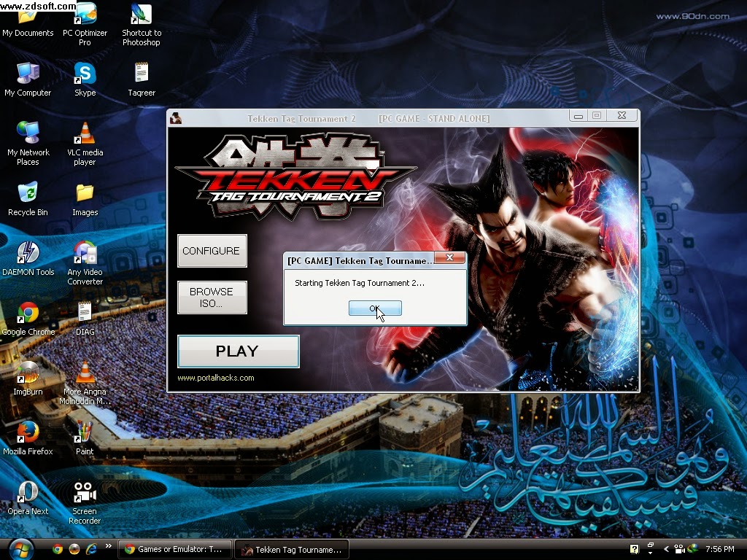This screenshot has width=747, height=560.
Task: Switch to Tekken Tag Tournament taskbar button
Action: pyautogui.click(x=292, y=550)
